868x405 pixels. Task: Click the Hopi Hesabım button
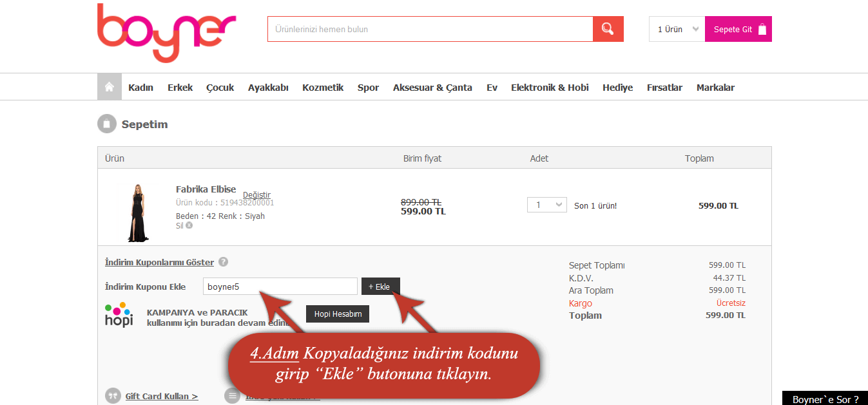pos(338,314)
